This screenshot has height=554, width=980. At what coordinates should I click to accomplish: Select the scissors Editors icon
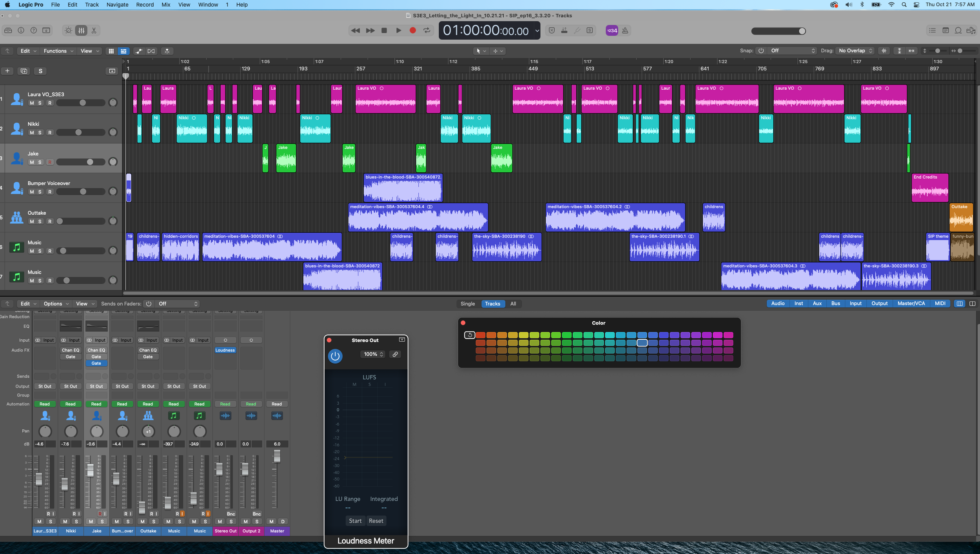[x=94, y=31]
